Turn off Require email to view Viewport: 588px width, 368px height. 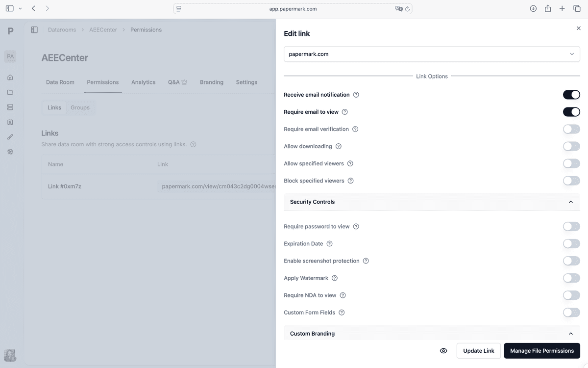click(x=571, y=111)
